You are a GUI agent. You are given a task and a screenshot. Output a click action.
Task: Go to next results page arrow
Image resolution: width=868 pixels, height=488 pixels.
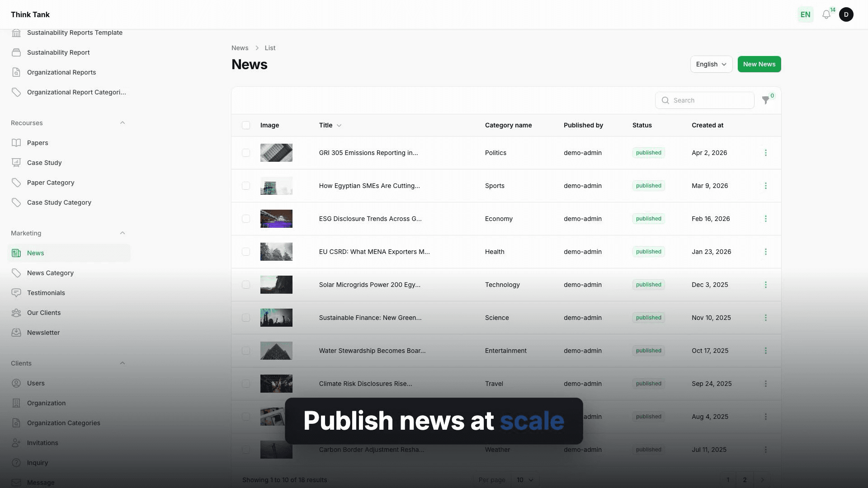(762, 480)
